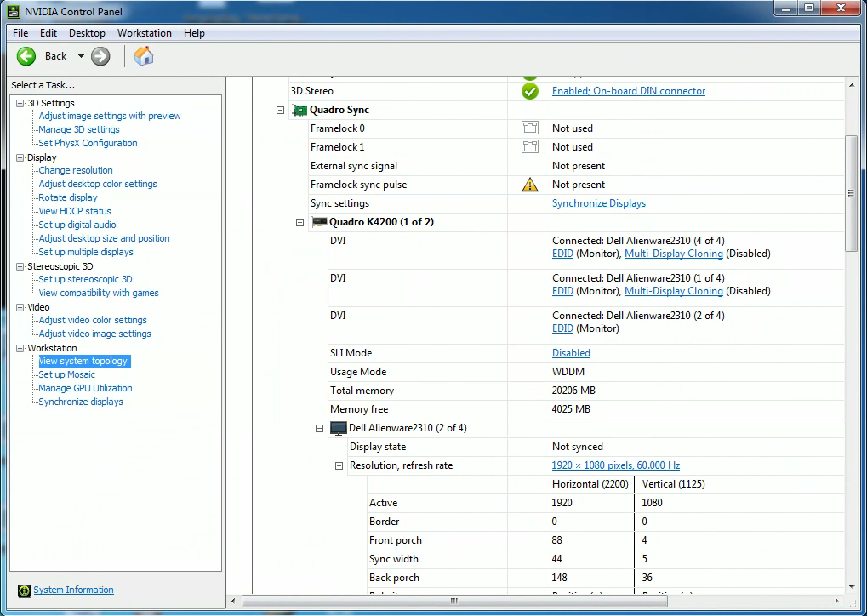Click the Forward arrow icon

click(x=100, y=56)
